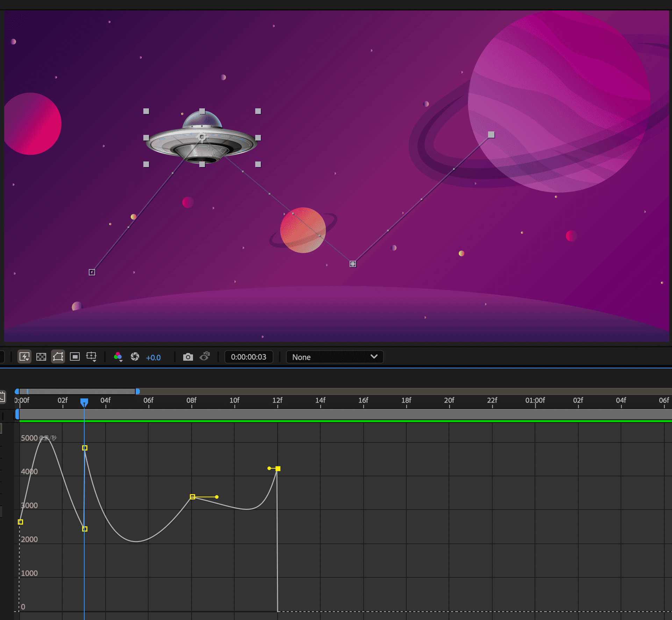This screenshot has height=620, width=672.
Task: Take a snapshot with the camera icon
Action: click(188, 357)
